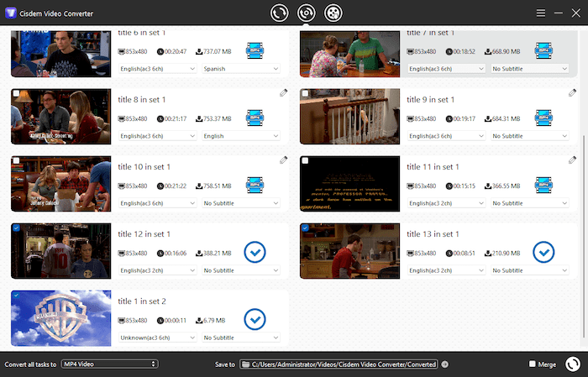This screenshot has width=588, height=377.
Task: Uncheck title 1 in set 2 checkbox
Action: [x=16, y=296]
